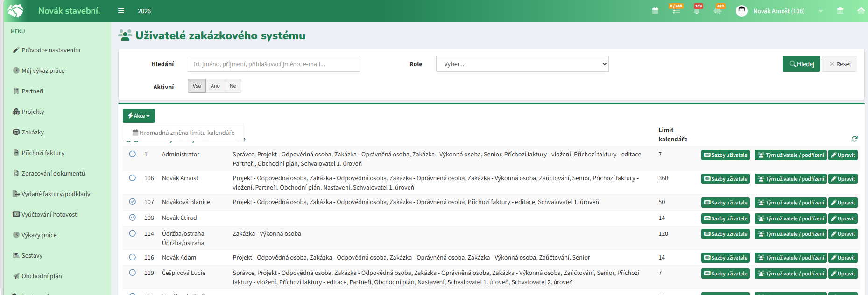This screenshot has width=868, height=295.
Task: Click the clock icon for Můj výkaz práce
Action: [x=16, y=70]
